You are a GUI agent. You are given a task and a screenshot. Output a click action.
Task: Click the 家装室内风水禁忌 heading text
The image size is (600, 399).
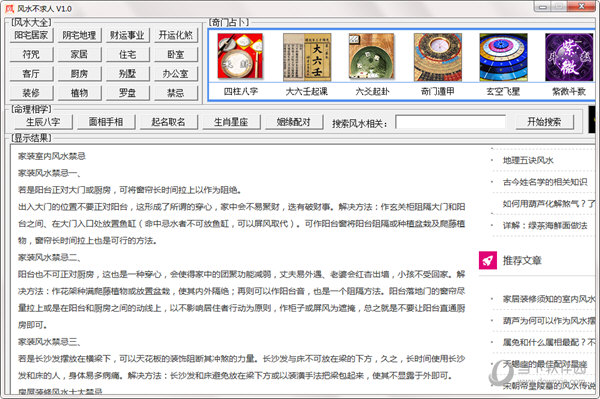coord(52,156)
